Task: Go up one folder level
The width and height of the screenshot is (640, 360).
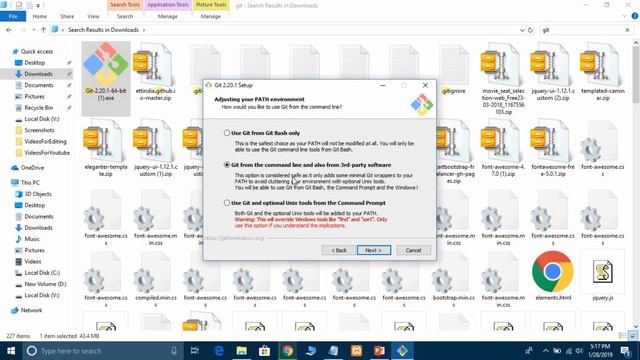Action: [43, 30]
